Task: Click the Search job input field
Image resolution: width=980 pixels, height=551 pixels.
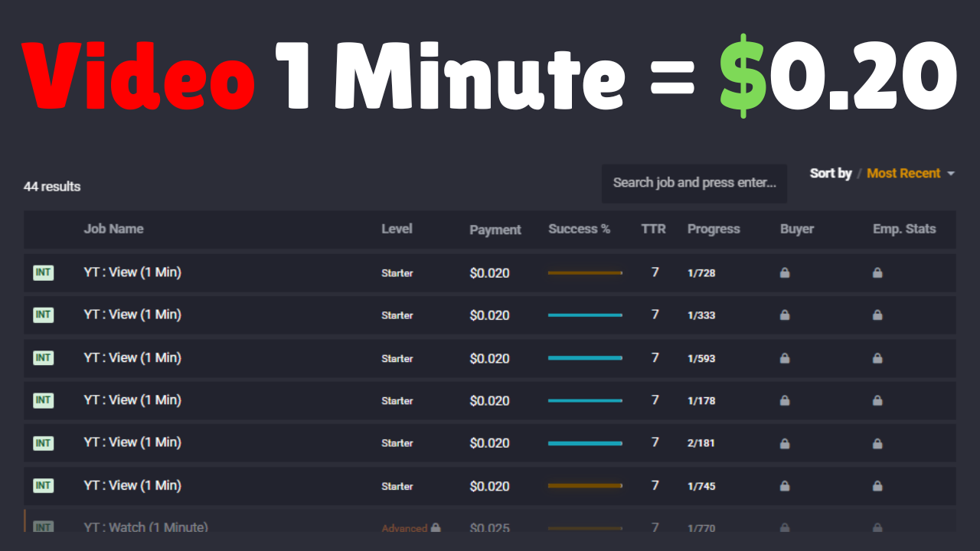Action: (694, 183)
